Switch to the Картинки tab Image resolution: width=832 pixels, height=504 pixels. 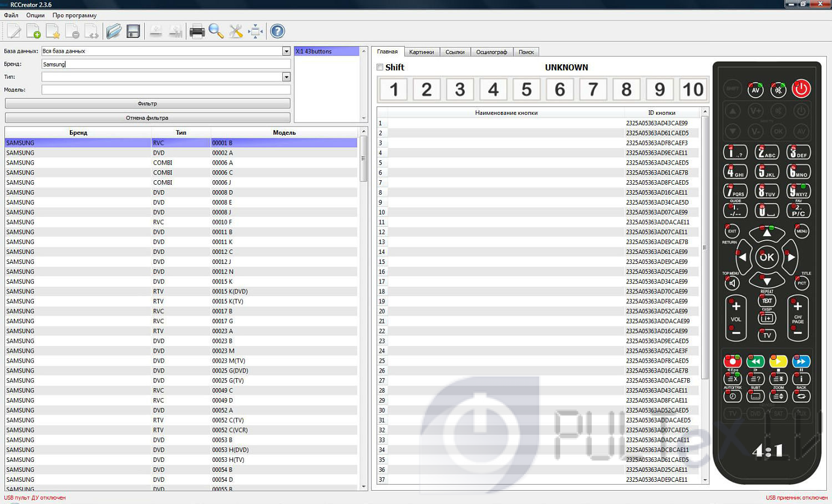[422, 52]
